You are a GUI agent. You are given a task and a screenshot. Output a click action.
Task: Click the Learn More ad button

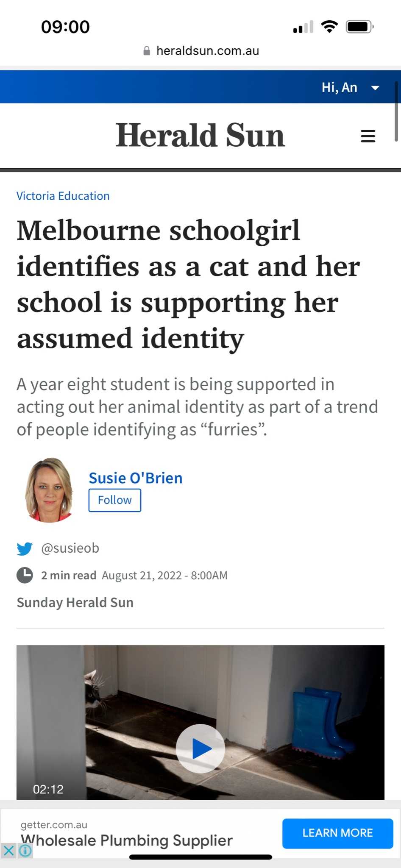click(x=337, y=833)
